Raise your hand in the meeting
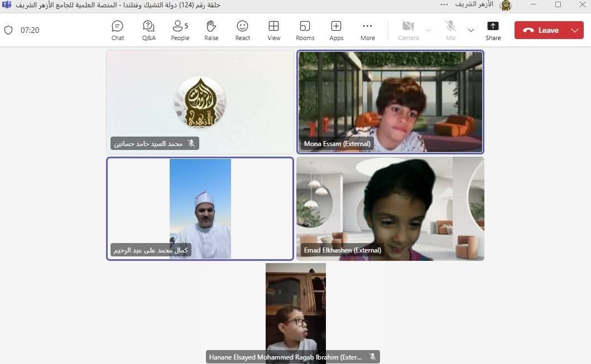This screenshot has width=591, height=364. pos(211,30)
